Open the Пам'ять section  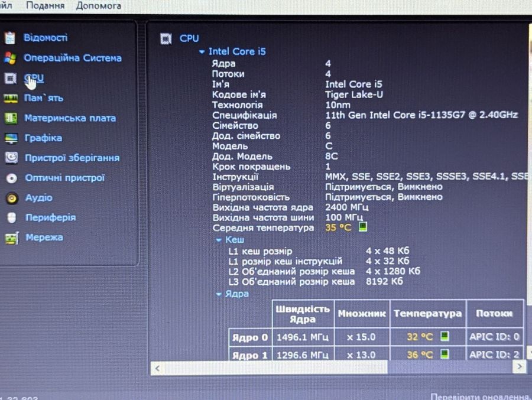pos(44,98)
